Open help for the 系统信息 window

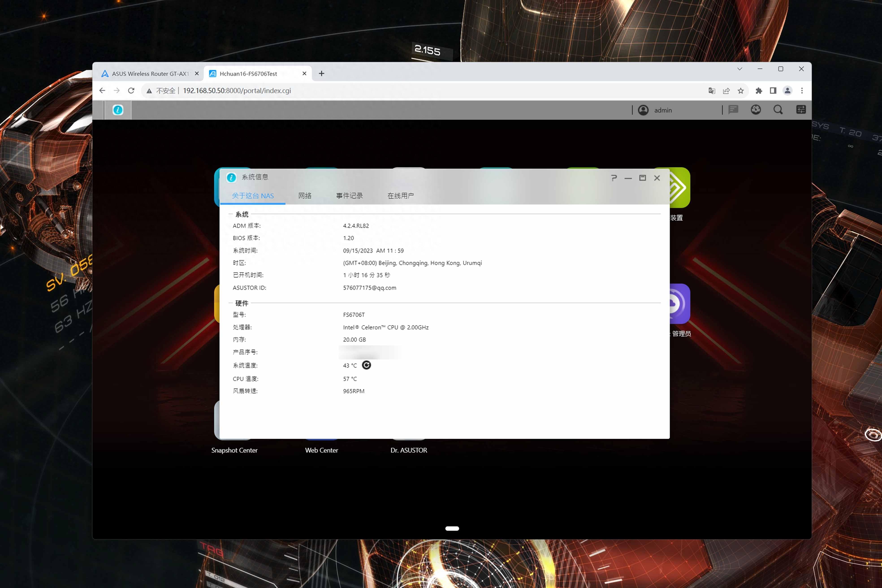(x=614, y=178)
